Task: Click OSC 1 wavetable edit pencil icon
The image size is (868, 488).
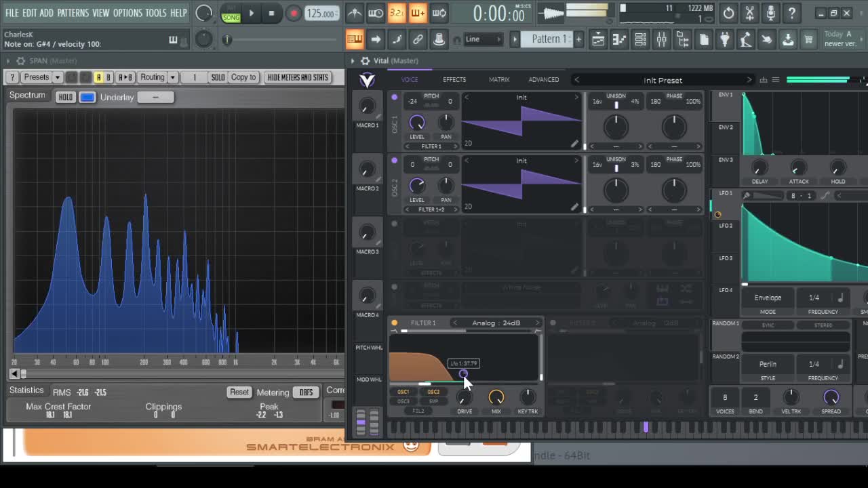Action: [x=575, y=144]
